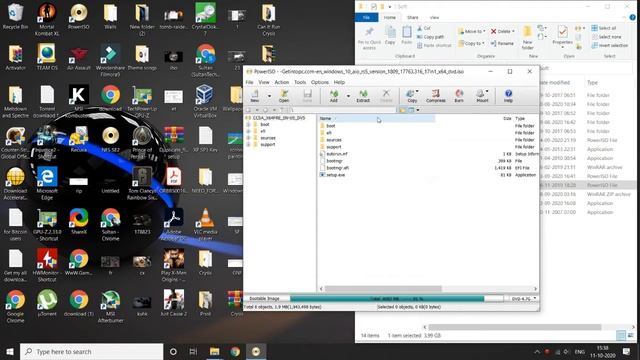Screen dimensions: 640x360
Task: Open the Recycle Bin desktop icon
Action: 16,17
